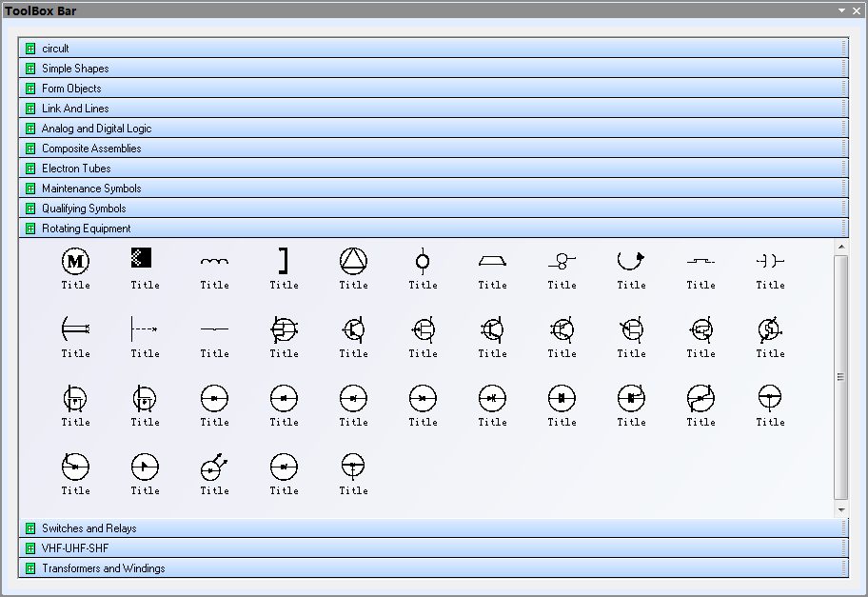Pick the coil winding inductor symbol
868x597 pixels.
pos(214,262)
